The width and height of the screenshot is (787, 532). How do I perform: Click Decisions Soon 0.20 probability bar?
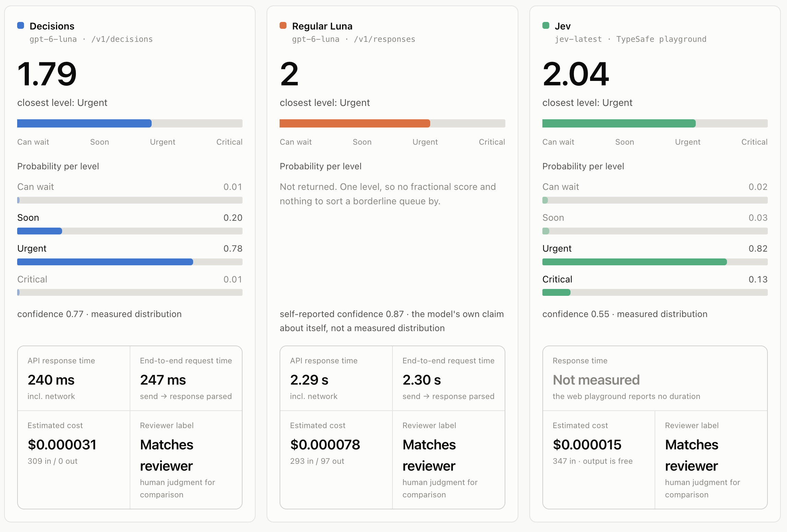[x=130, y=231]
